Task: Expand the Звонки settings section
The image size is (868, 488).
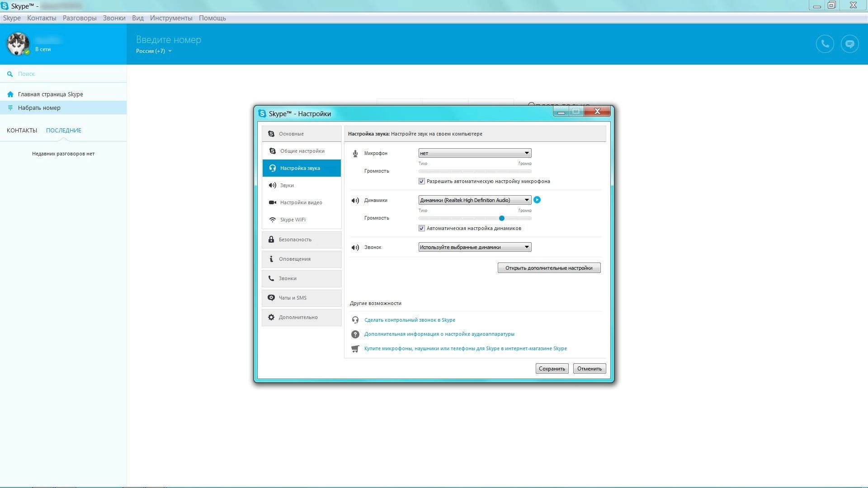Action: (x=302, y=278)
